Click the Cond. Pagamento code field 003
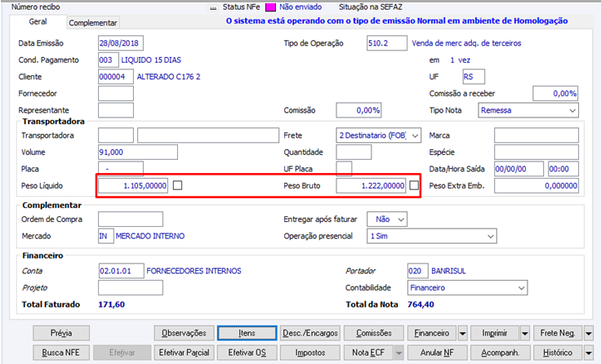 [108, 60]
